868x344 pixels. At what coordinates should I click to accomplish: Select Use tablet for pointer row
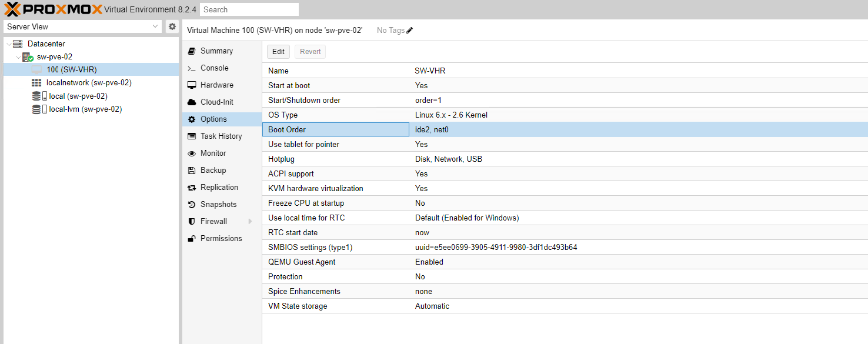click(565, 144)
